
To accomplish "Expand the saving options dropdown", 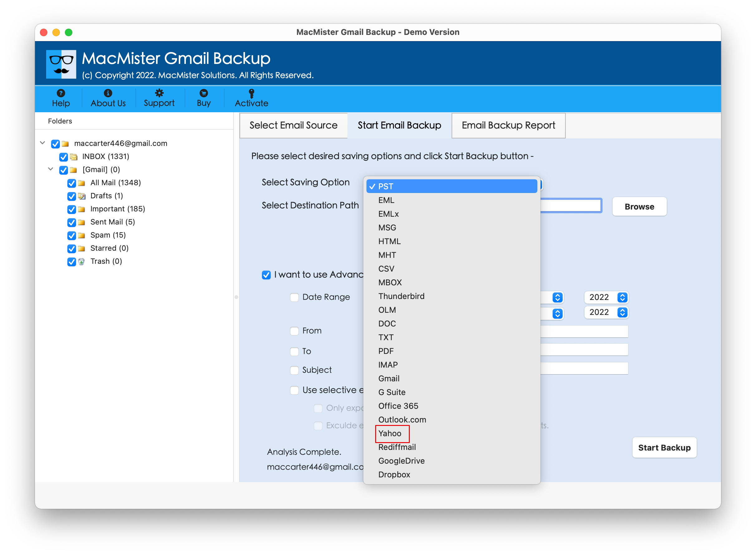I will click(x=451, y=186).
